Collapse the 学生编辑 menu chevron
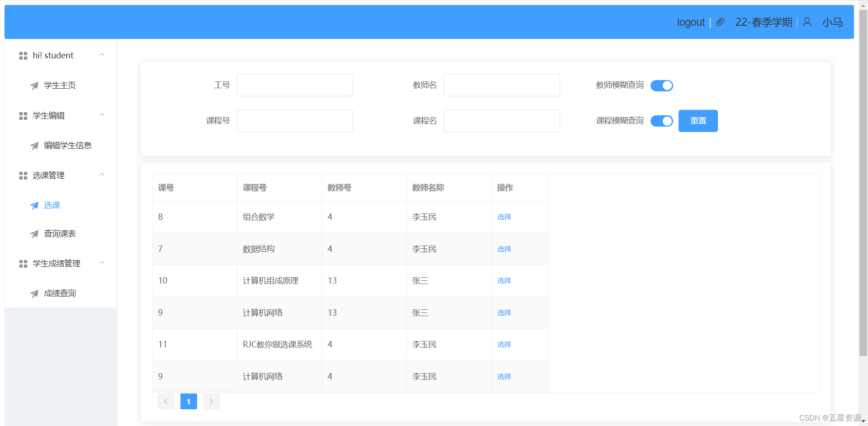Screen dimensions: 868x426 102,115
